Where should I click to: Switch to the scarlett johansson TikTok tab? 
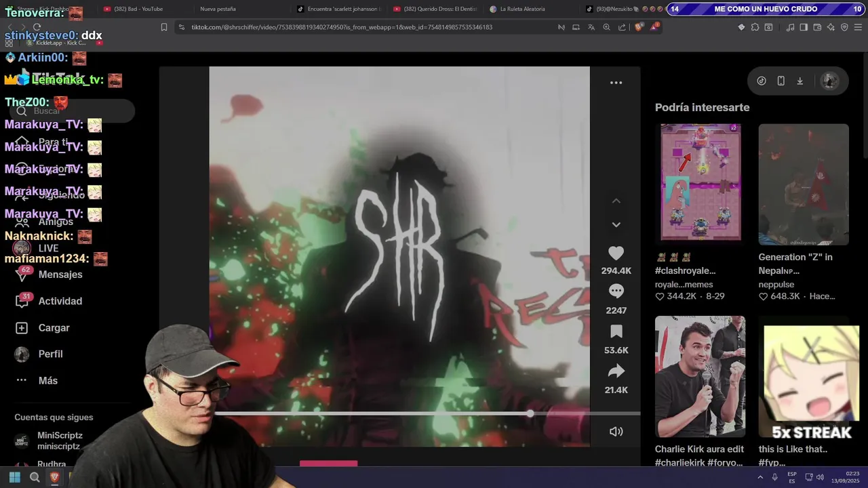pos(339,9)
